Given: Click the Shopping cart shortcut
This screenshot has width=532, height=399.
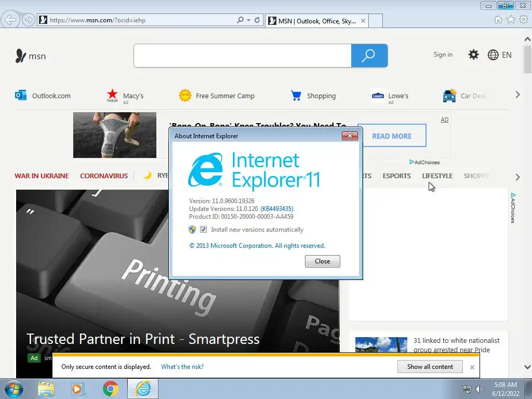Looking at the screenshot, I should coord(313,96).
